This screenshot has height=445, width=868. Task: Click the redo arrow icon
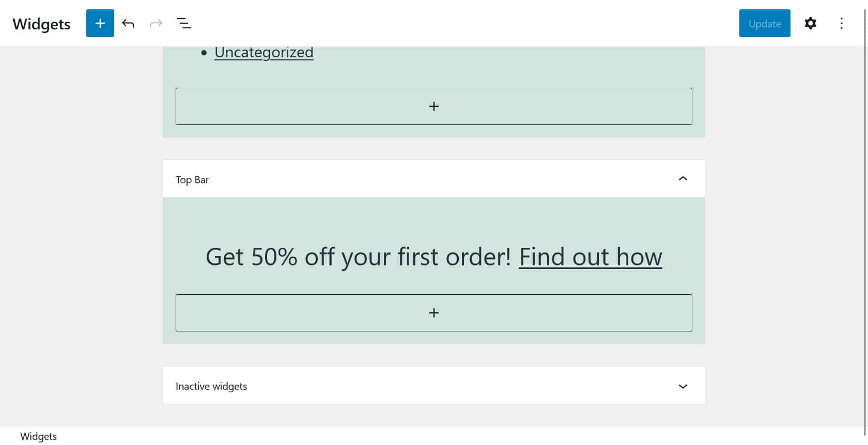(x=156, y=23)
